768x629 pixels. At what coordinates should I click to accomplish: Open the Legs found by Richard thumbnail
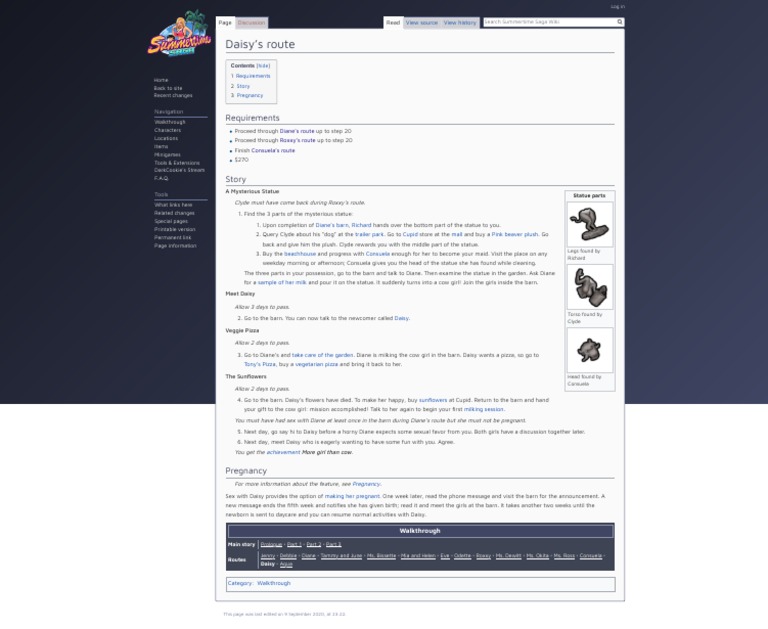(589, 224)
